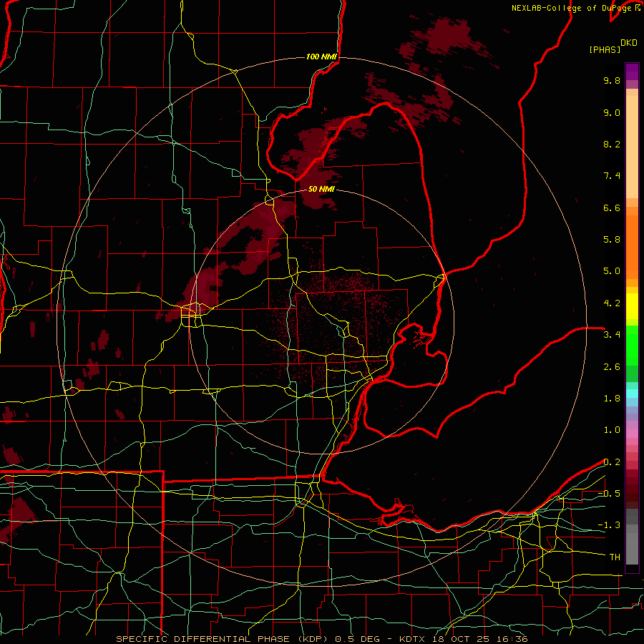Click the 3.4 color scale value
Viewport: 644px width, 644px height.
(x=612, y=335)
